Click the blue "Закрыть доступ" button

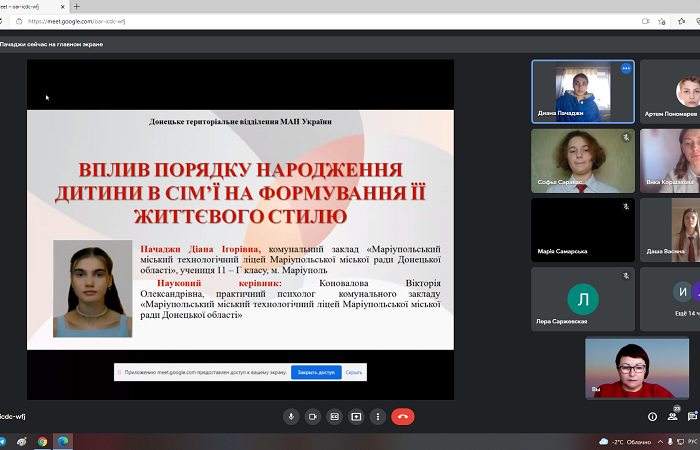(x=316, y=372)
